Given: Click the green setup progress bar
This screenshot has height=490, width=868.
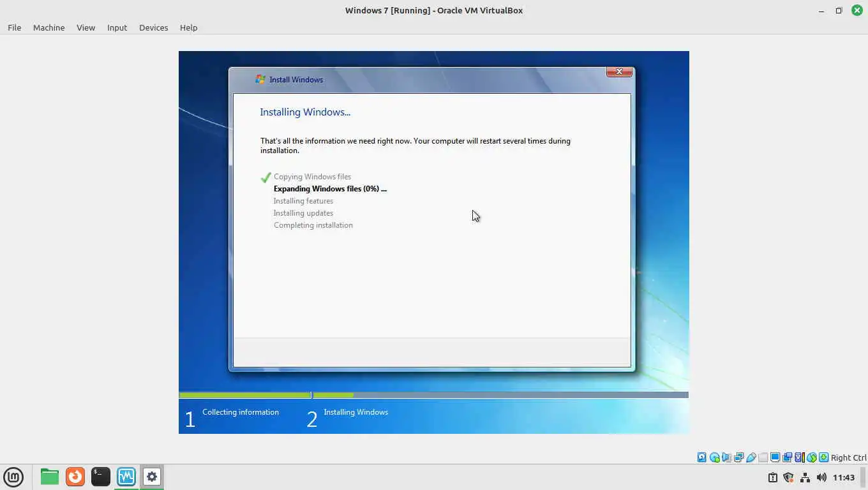Looking at the screenshot, I should point(433,395).
